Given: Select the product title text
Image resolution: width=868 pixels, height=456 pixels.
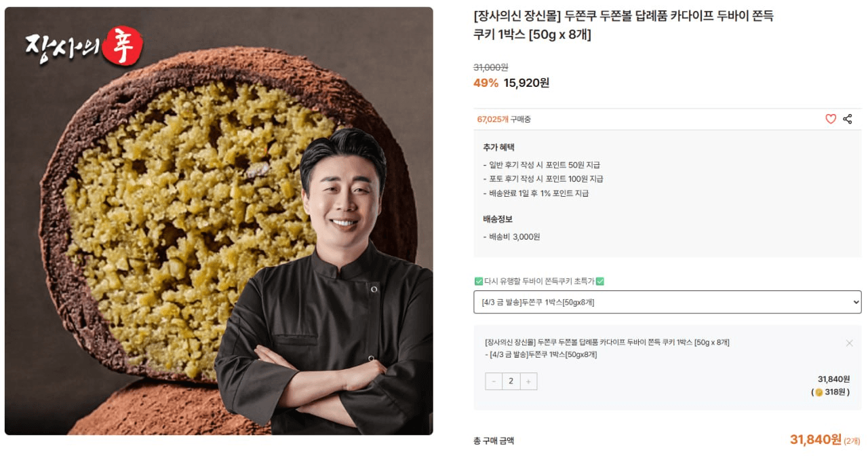Looking at the screenshot, I should (x=623, y=26).
